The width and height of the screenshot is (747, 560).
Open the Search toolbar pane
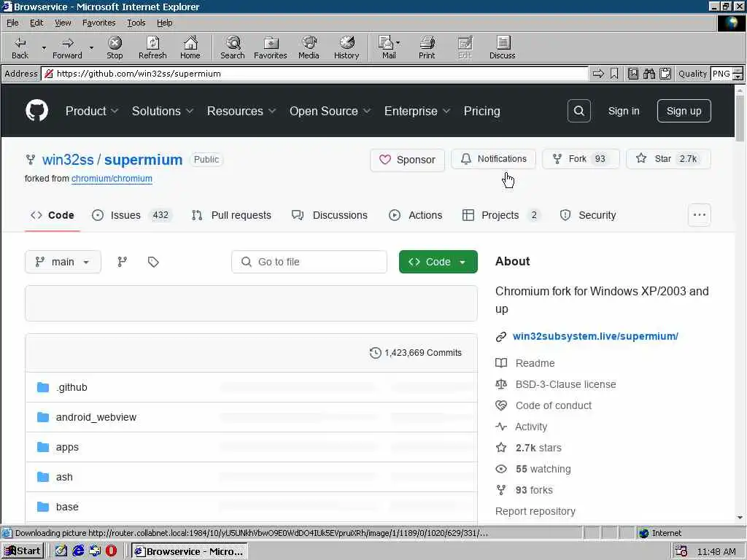(233, 47)
